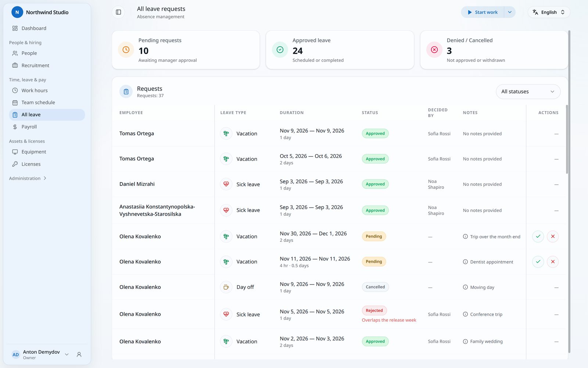Toggle the sidebar panel icon
The image size is (588, 368).
click(118, 12)
